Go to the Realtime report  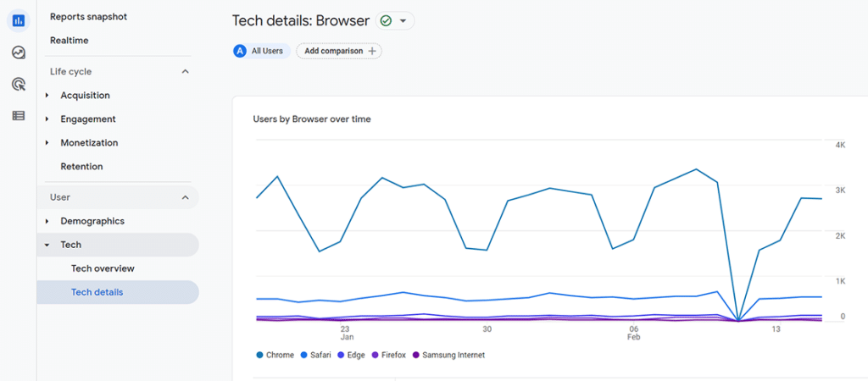[69, 41]
